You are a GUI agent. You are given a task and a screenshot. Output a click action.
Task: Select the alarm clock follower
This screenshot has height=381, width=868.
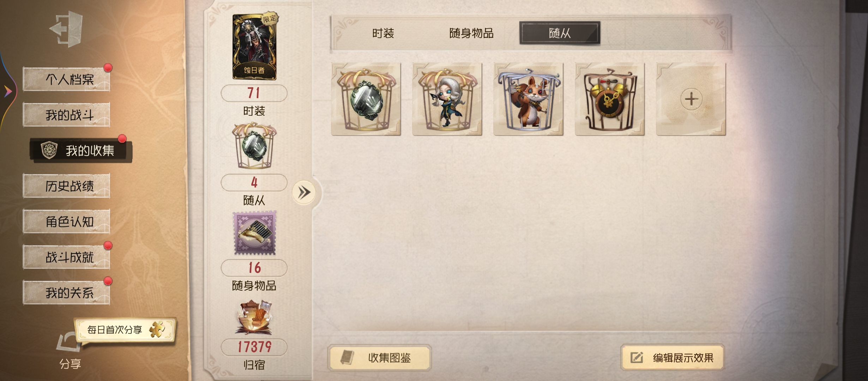(609, 99)
